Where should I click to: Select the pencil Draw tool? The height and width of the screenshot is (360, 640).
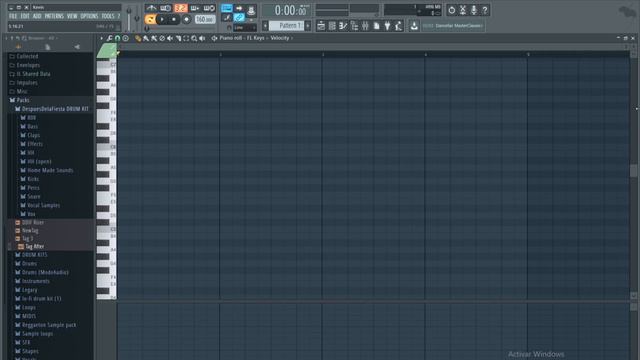[x=138, y=38]
